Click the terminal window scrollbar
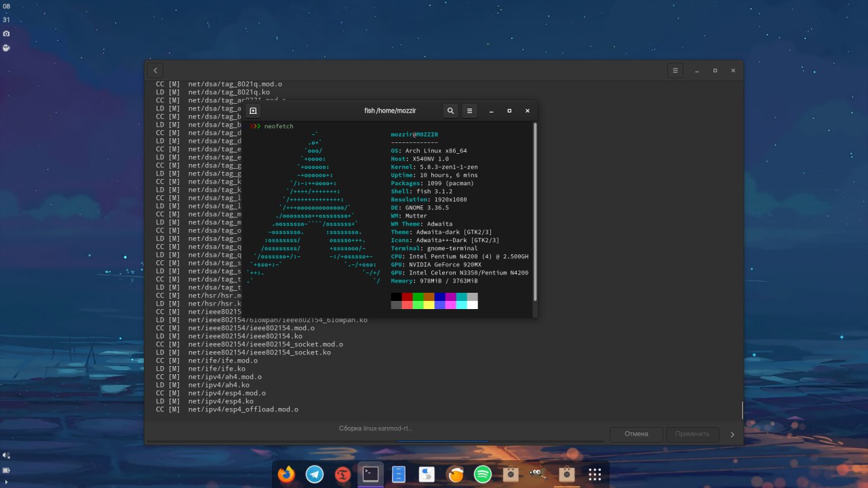Screen dimensions: 868x488 535,211
